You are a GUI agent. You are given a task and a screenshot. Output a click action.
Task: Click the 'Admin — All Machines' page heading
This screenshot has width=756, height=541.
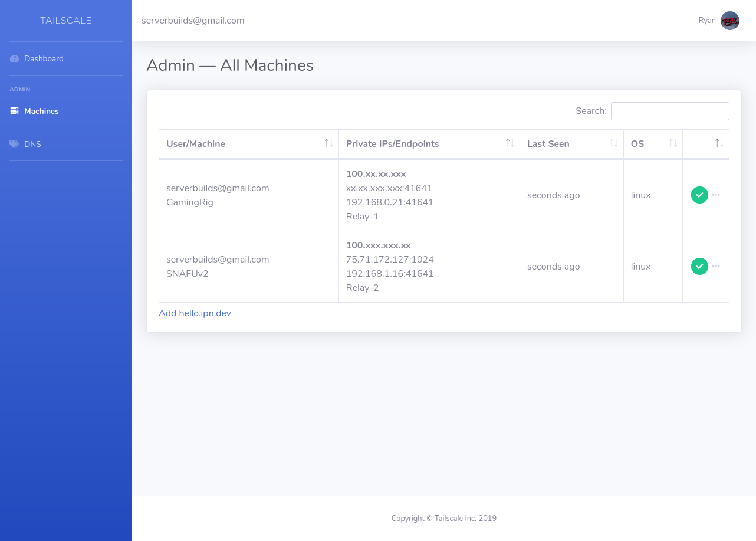230,65
